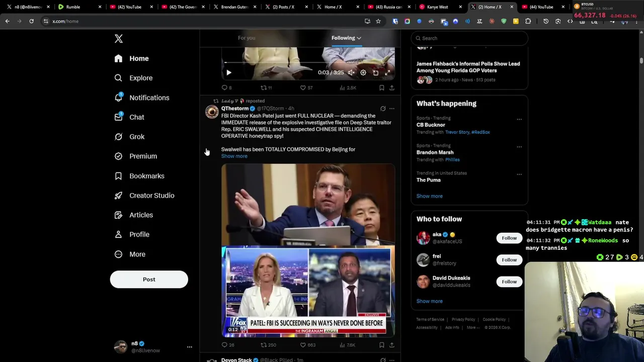
Task: Enter fullscreen on top video
Action: [387, 72]
